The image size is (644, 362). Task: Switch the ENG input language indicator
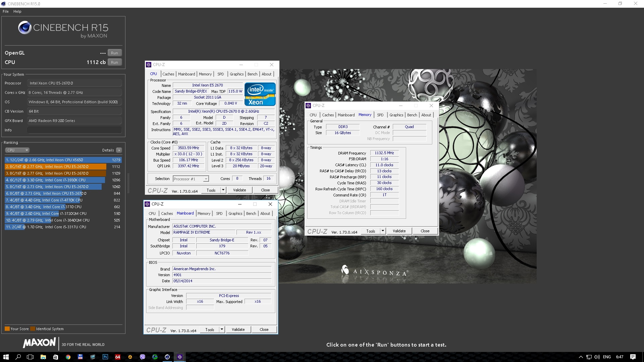[607, 357]
